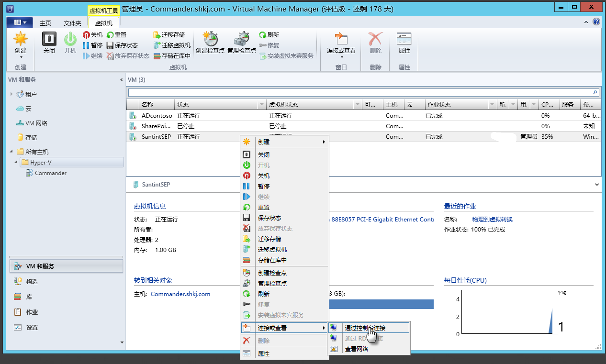Click the 管理检查点 ribbon button
Screen dimensions: 606x364
tap(242, 43)
